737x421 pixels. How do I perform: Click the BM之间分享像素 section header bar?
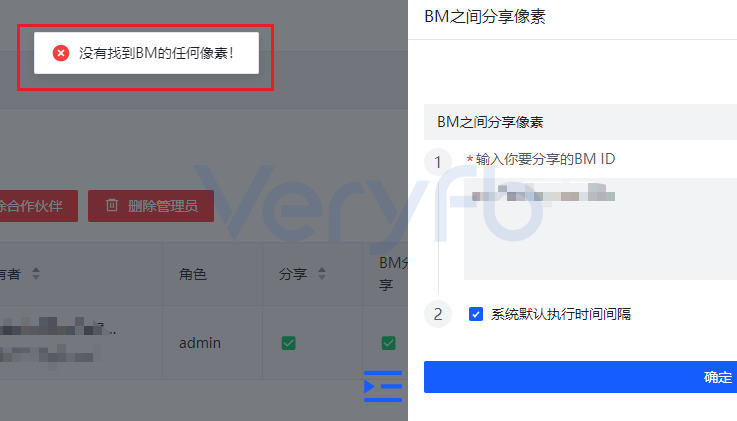[x=580, y=122]
